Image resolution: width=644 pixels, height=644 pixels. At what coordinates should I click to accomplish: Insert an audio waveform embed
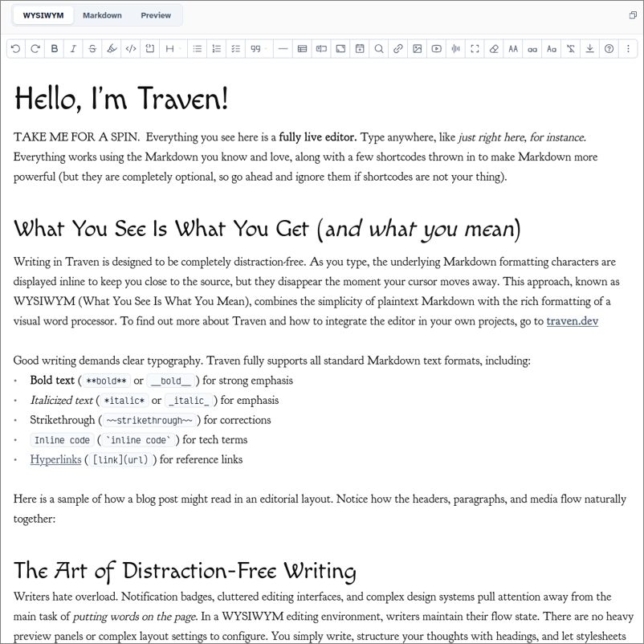click(x=455, y=49)
